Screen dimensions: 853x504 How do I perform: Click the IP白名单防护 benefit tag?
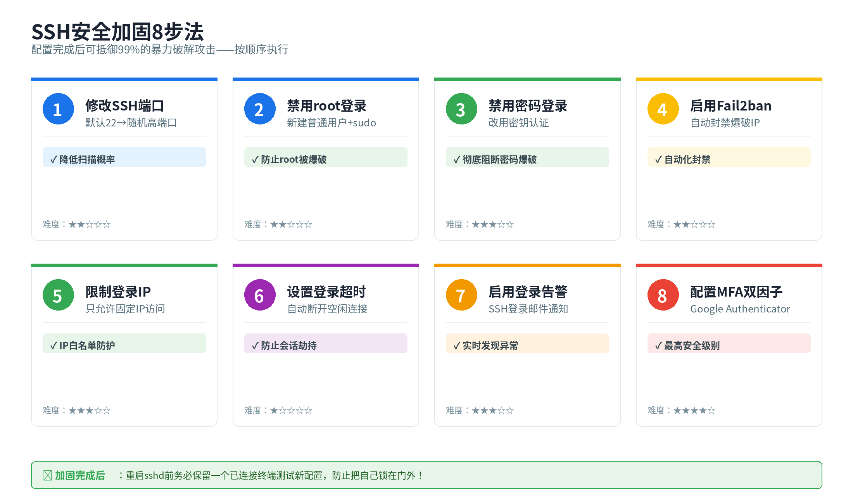click(124, 343)
